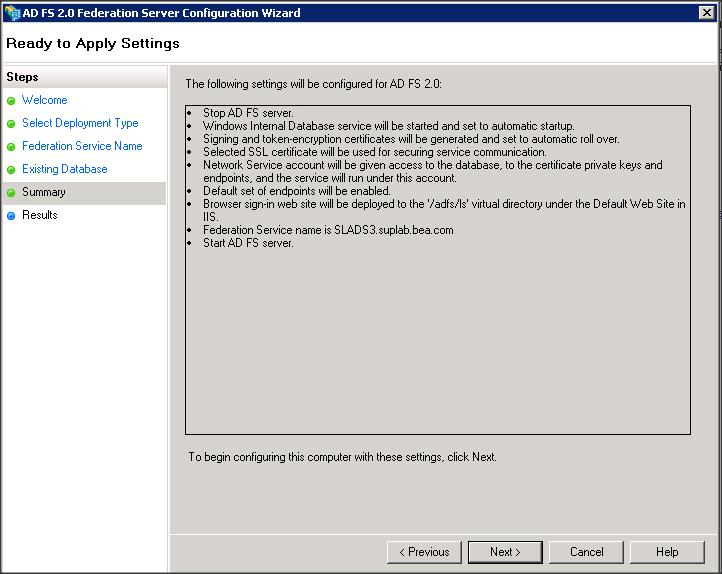Click the 'Ready to Apply Settings' heading
This screenshot has width=722, height=574.
click(93, 43)
